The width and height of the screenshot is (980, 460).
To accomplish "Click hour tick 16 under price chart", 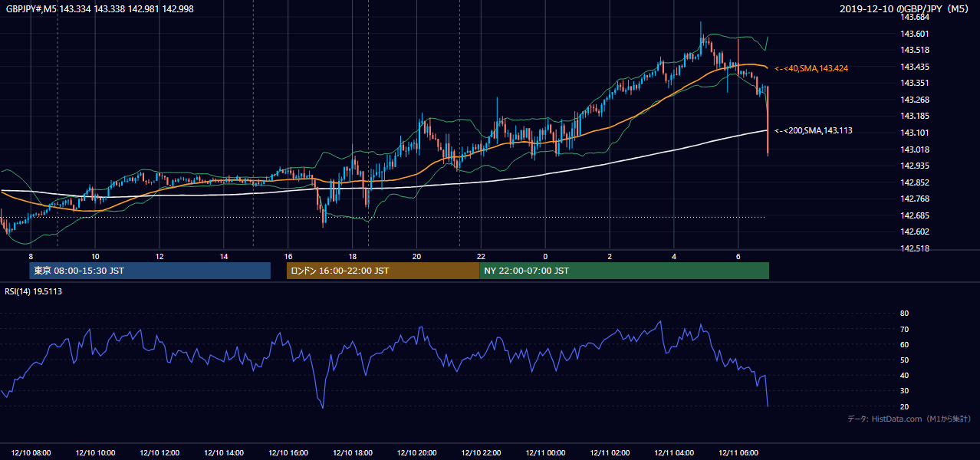I will pyautogui.click(x=288, y=256).
